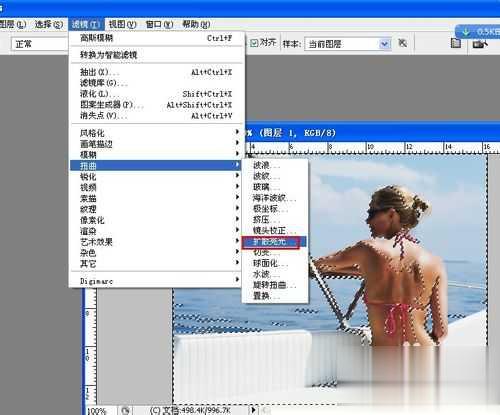The width and height of the screenshot is (500, 415).
Task: Click the blue download speed badge
Action: click(478, 32)
